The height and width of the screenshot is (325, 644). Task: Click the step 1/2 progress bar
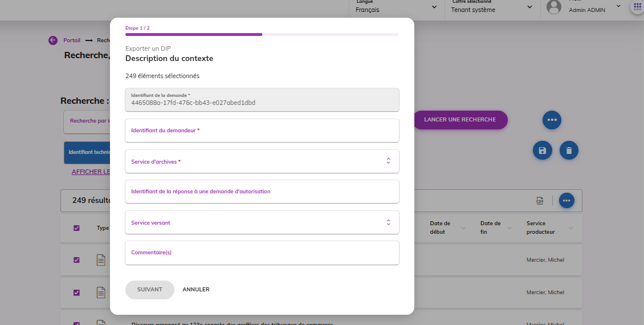click(262, 35)
